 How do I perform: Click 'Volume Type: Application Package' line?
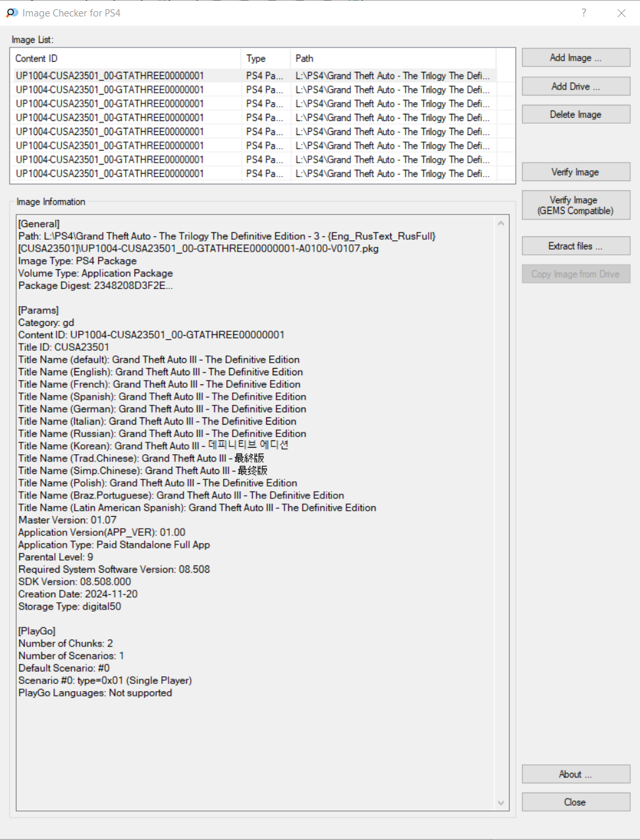(95, 273)
